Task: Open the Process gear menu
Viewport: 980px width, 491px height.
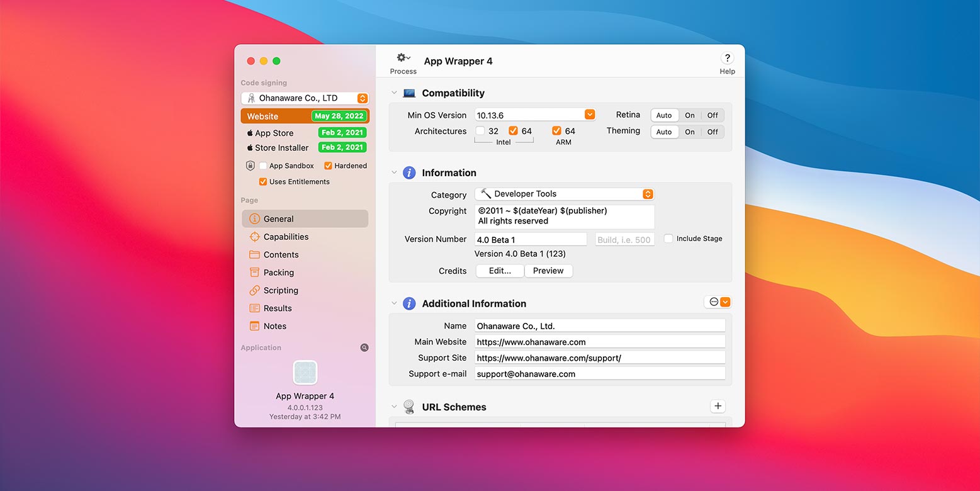Action: [x=403, y=58]
